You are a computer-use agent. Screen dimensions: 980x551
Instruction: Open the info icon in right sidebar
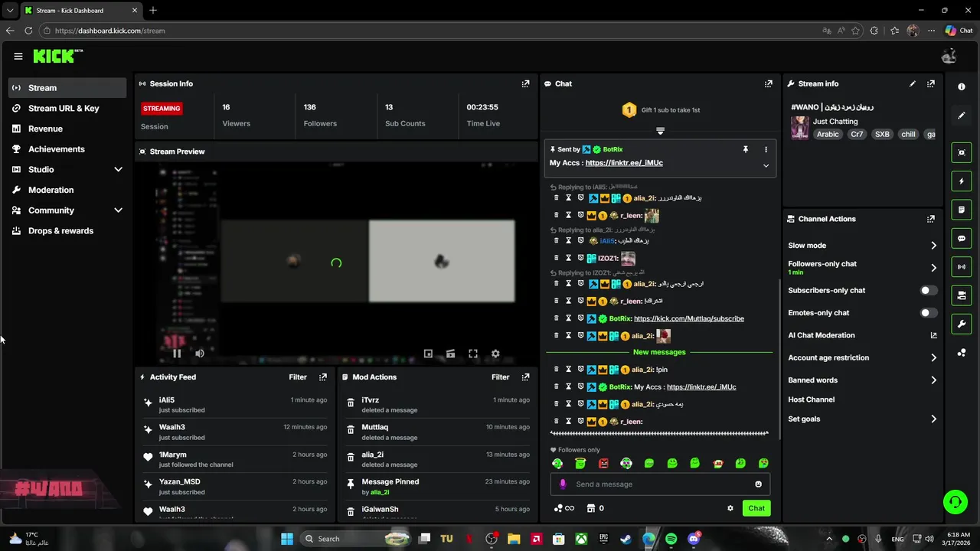coord(962,86)
